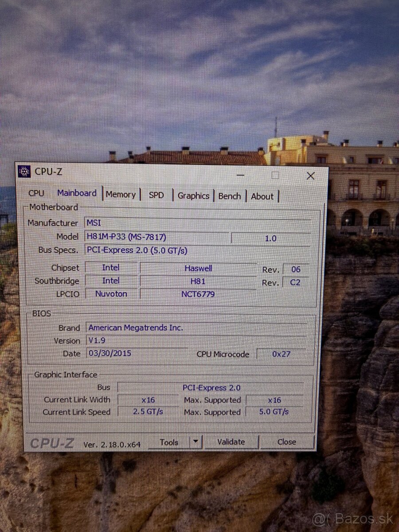Stay on the Mainboard tab
The height and width of the screenshot is (532, 399).
[77, 193]
